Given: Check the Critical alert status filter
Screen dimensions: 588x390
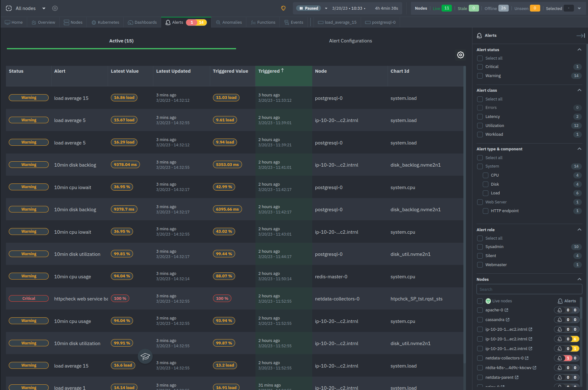Looking at the screenshot, I should click(480, 67).
